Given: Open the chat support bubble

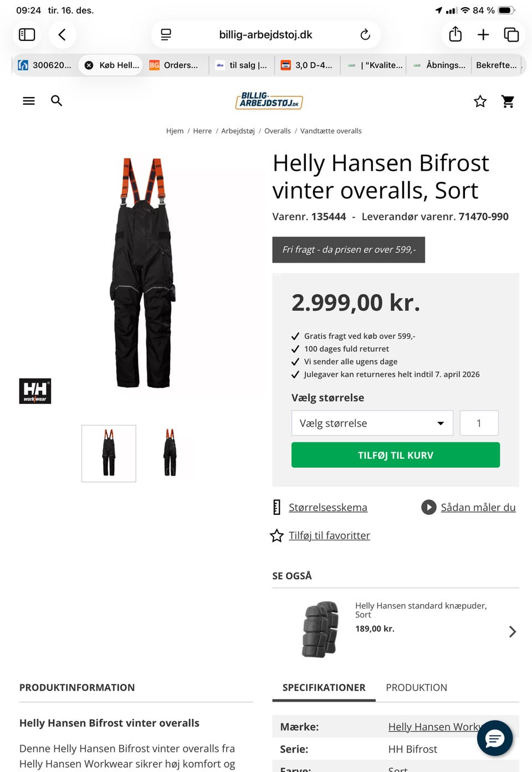Looking at the screenshot, I should click(x=495, y=738).
